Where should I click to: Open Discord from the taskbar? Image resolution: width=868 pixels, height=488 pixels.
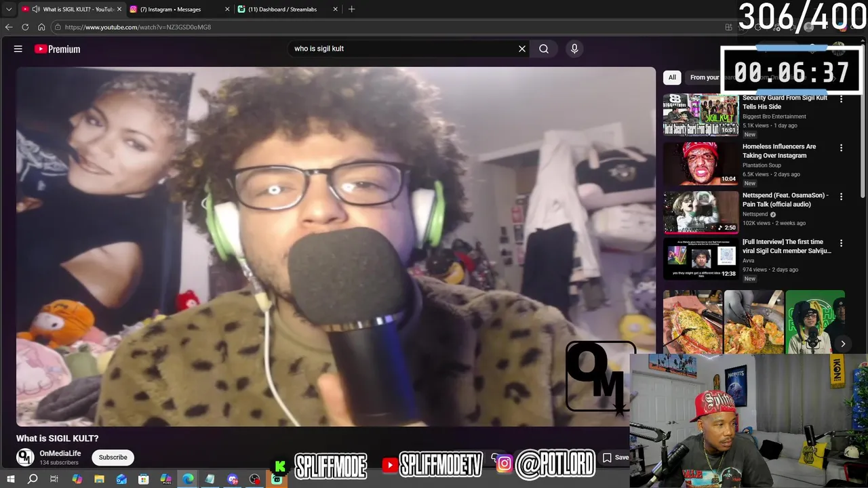click(233, 479)
